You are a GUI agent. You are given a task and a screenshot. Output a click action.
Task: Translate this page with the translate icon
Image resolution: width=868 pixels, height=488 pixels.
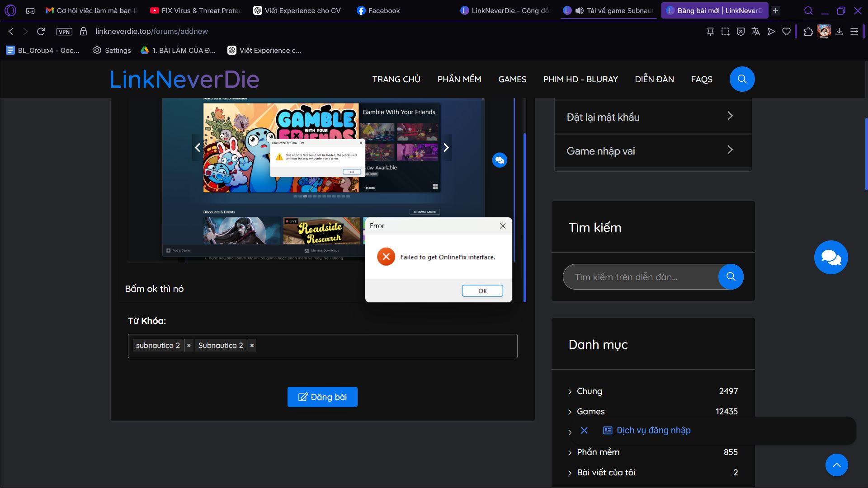[x=756, y=31]
